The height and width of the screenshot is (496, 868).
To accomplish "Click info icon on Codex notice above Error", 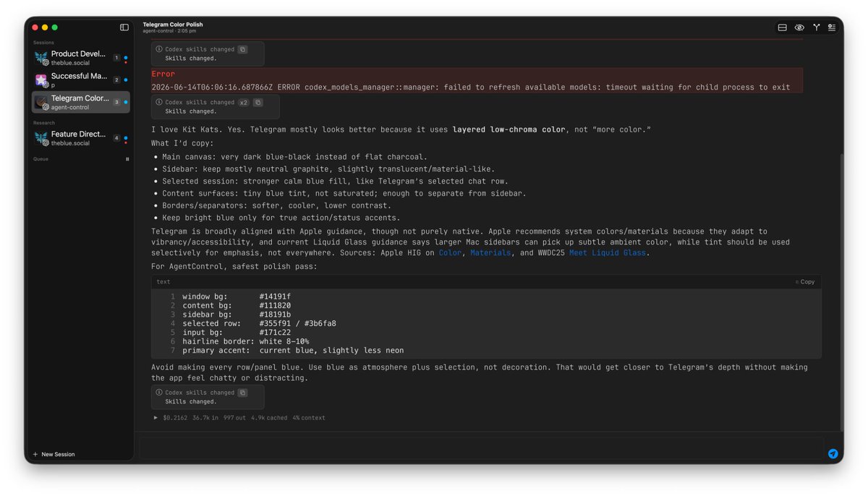I will tap(159, 49).
